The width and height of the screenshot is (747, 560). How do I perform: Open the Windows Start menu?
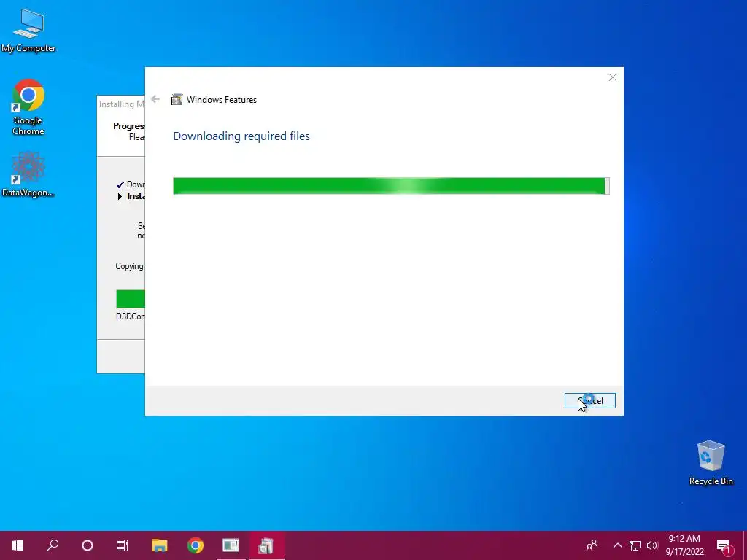[x=18, y=545]
